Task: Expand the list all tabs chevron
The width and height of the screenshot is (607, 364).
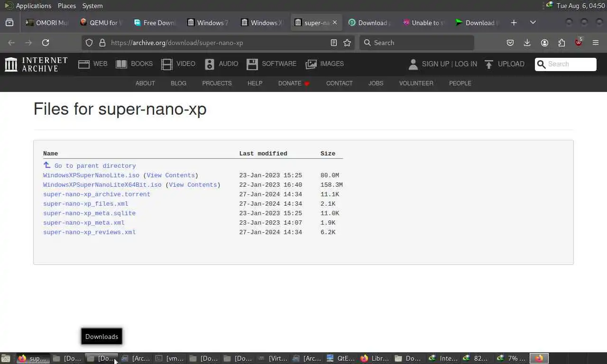Action: [533, 23]
